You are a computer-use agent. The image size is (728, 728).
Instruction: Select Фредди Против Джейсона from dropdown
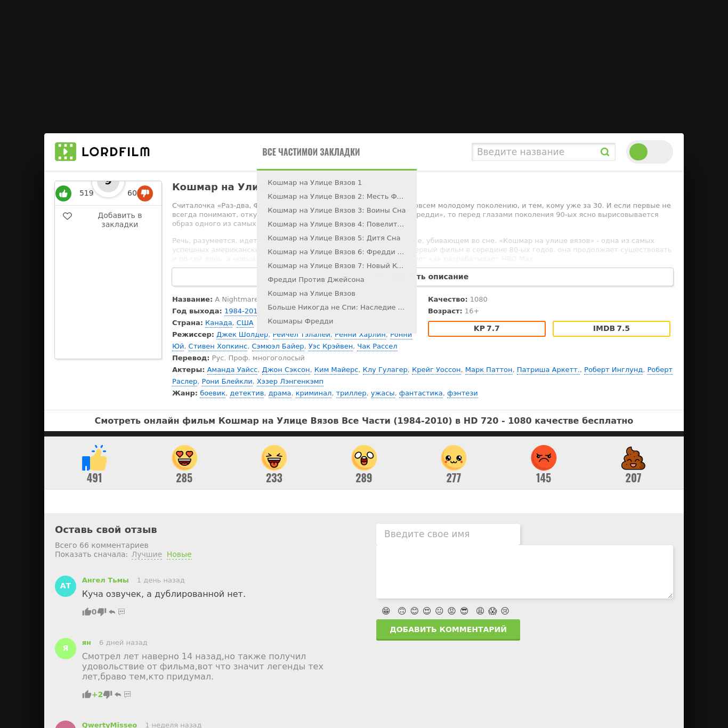click(316, 279)
